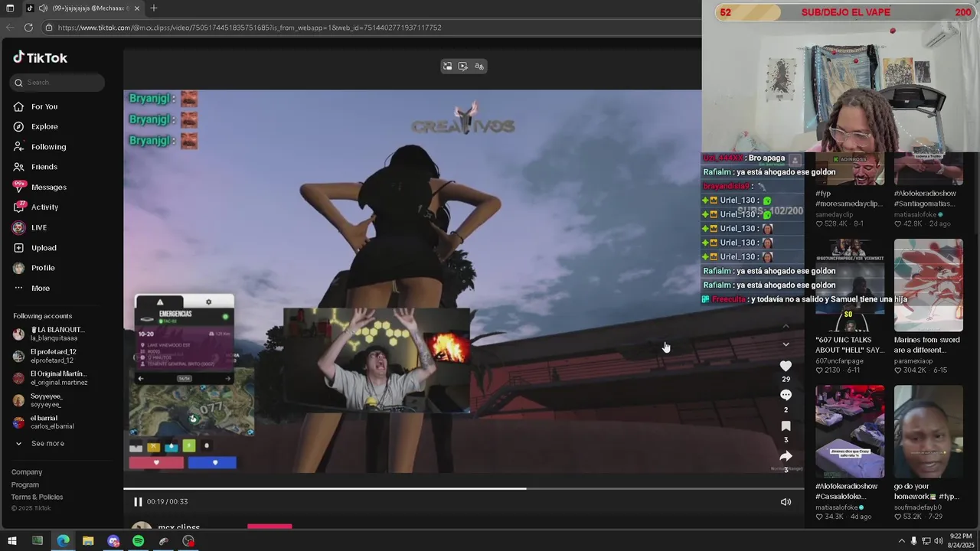Seek along the video progress bar
Viewport: 980px width, 551px height.
(x=464, y=488)
